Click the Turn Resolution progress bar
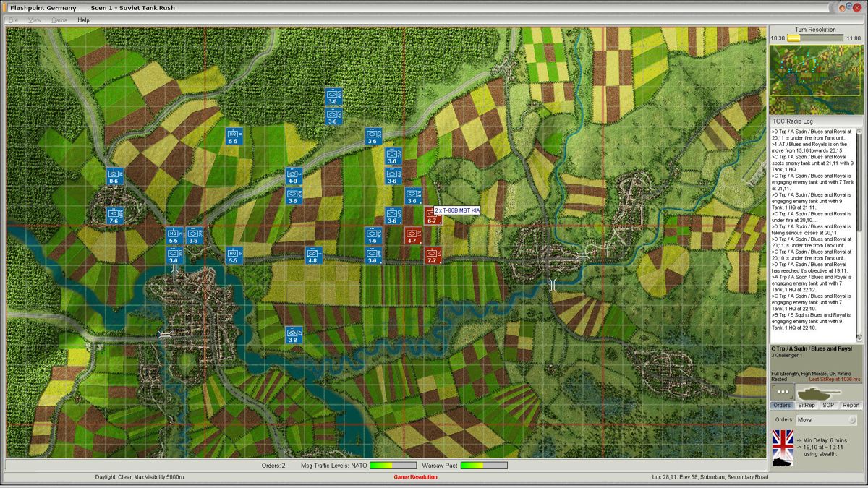 (814, 38)
